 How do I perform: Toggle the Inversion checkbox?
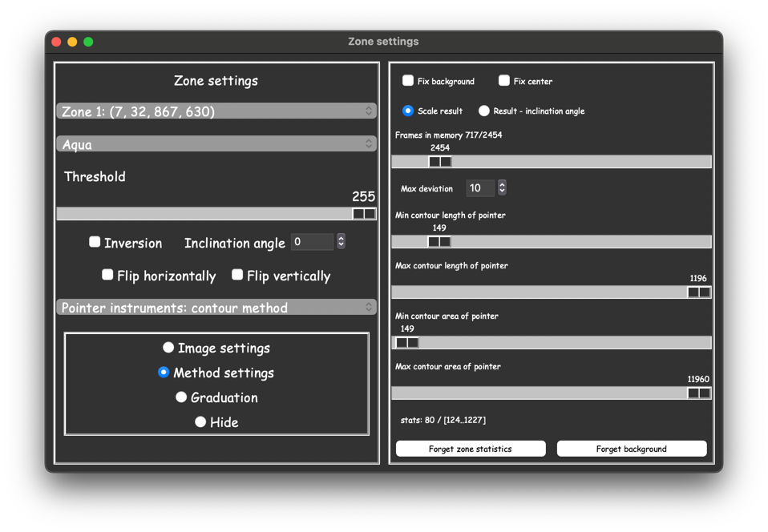point(95,242)
